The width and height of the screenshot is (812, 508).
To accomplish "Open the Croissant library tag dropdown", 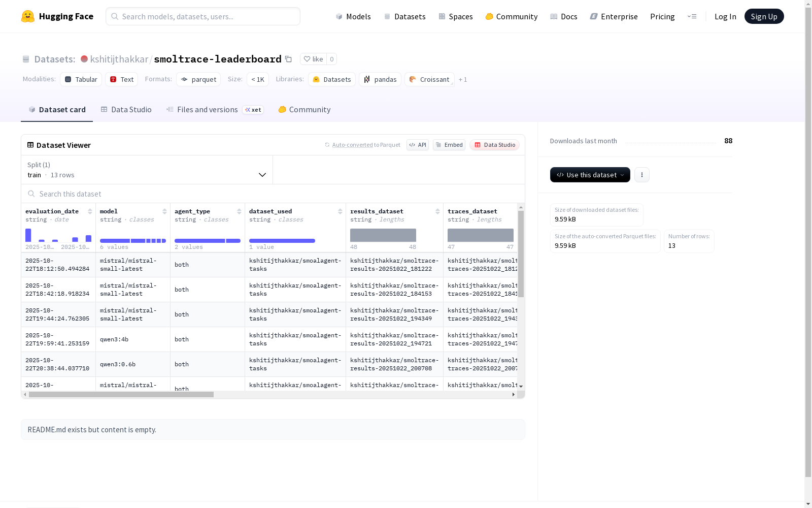I will coord(429,79).
